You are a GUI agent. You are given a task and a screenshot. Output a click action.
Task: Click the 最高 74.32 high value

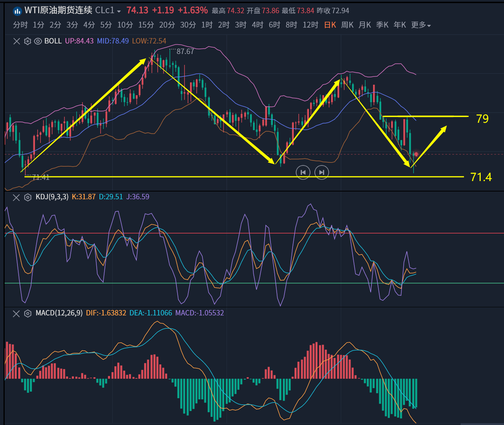pyautogui.click(x=228, y=11)
